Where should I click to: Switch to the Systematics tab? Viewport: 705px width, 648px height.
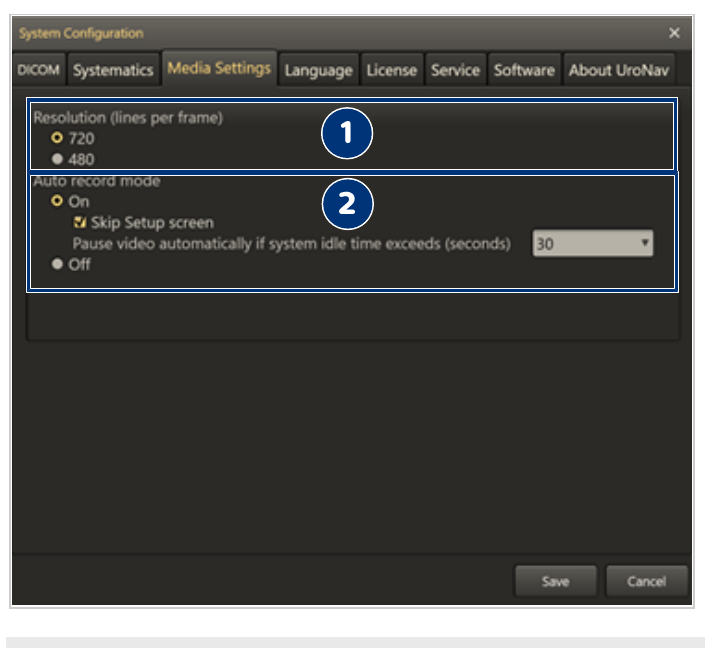tap(113, 70)
